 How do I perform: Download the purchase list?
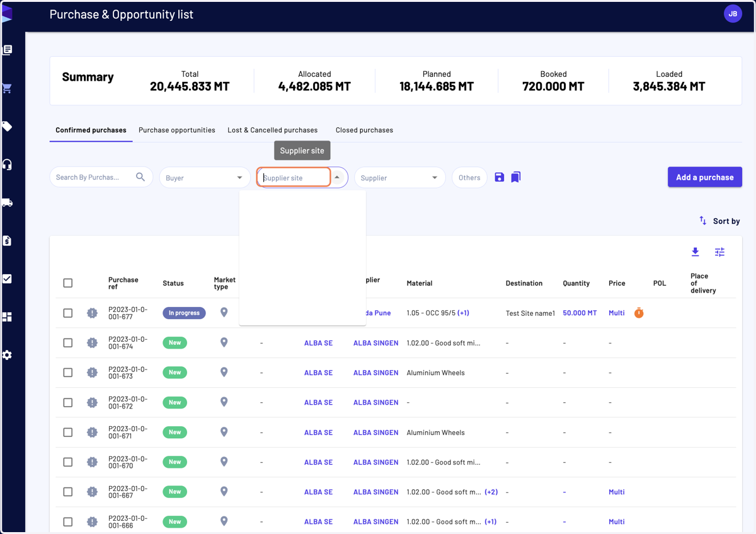(696, 252)
